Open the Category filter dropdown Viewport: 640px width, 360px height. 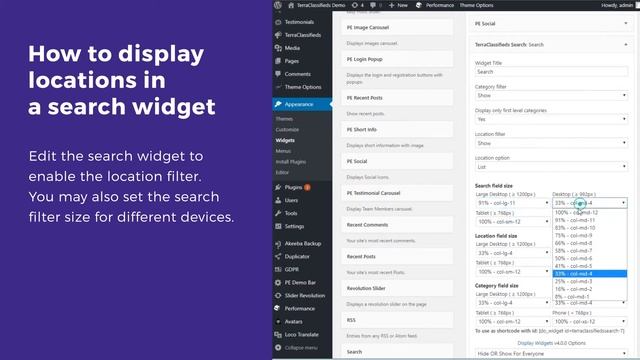click(x=551, y=96)
